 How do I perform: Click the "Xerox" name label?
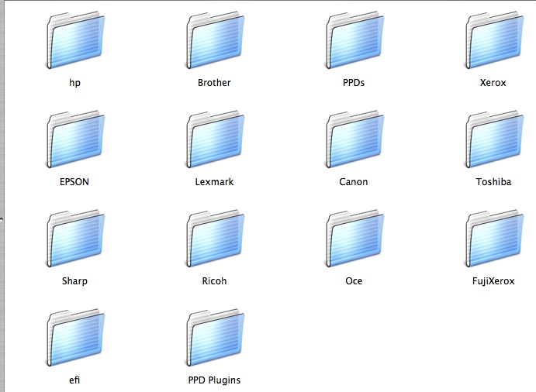tap(493, 83)
